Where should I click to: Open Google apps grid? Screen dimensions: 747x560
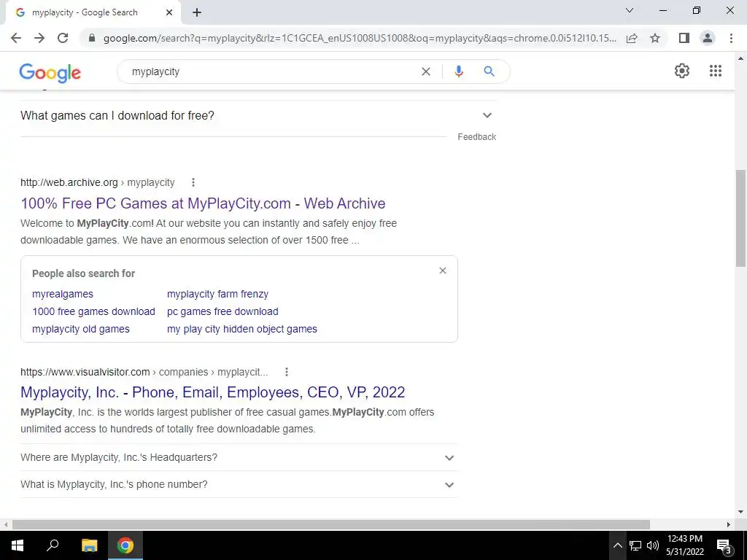(x=716, y=71)
